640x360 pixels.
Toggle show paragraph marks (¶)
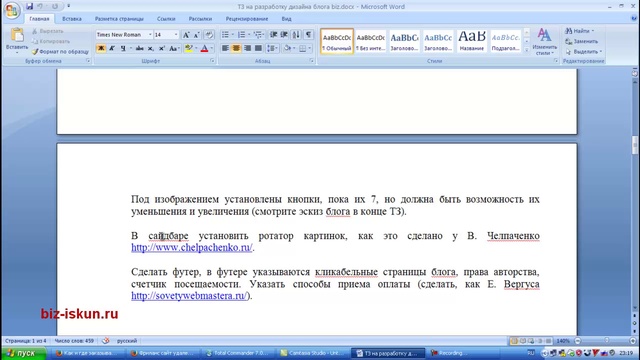[309, 35]
